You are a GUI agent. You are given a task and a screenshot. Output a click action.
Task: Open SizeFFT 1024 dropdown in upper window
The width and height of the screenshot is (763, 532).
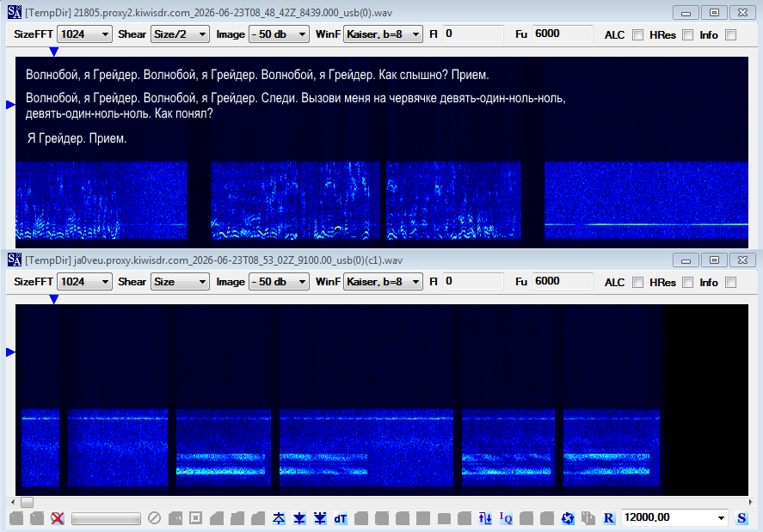pos(84,34)
